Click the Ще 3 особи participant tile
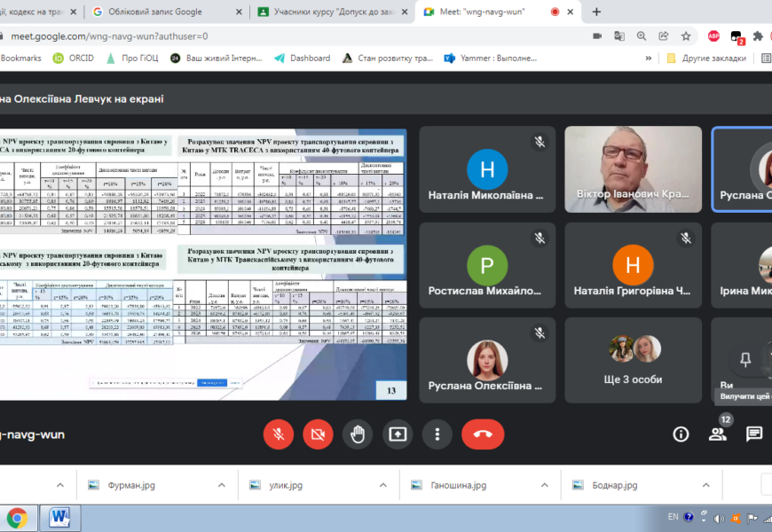This screenshot has height=532, width=772. [x=633, y=359]
